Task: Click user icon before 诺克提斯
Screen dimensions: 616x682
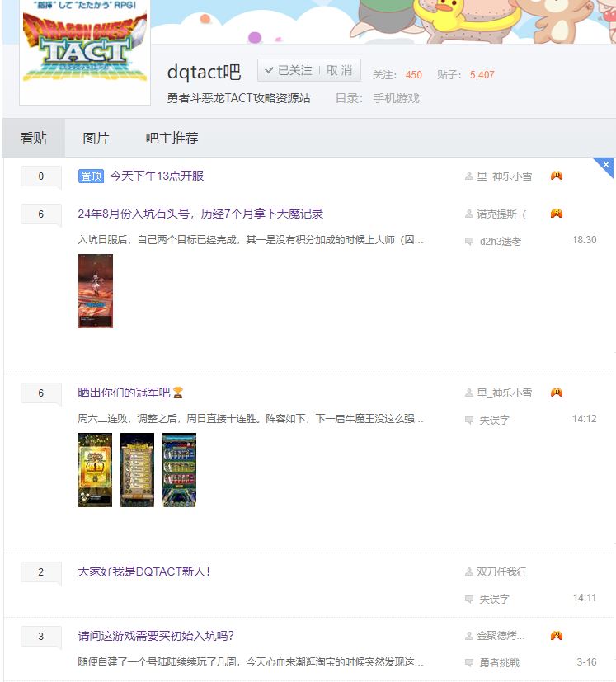Action: (x=469, y=214)
